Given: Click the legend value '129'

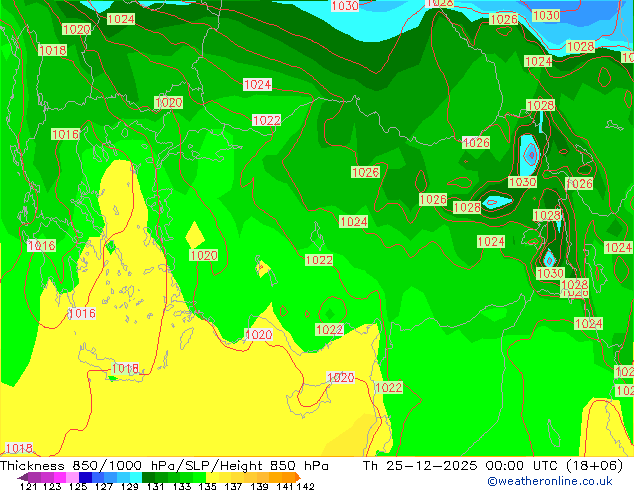Looking at the screenshot, I should [x=130, y=486].
